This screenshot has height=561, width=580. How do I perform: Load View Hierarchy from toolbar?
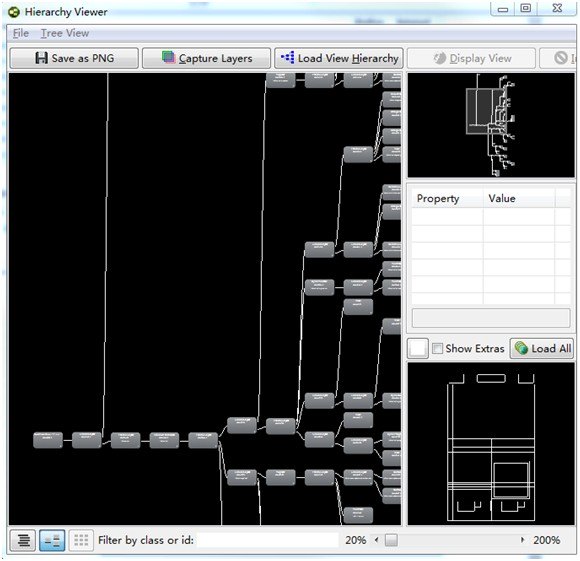(339, 58)
